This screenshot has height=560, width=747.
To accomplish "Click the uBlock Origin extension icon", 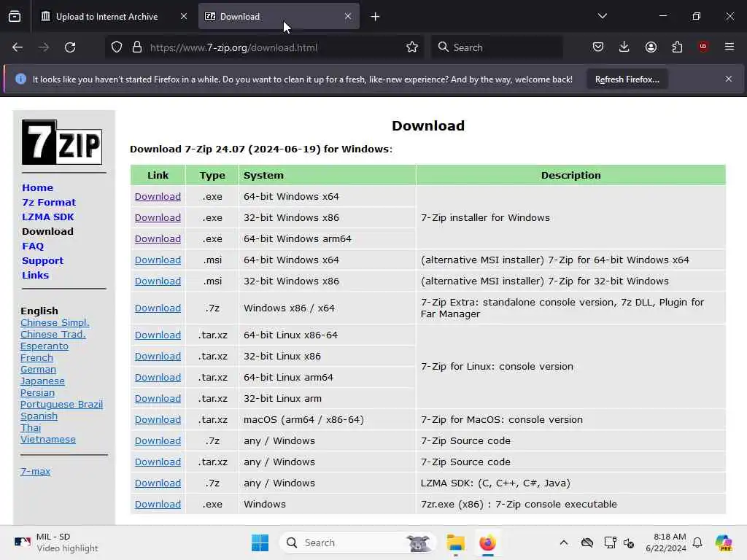I will coord(703,47).
